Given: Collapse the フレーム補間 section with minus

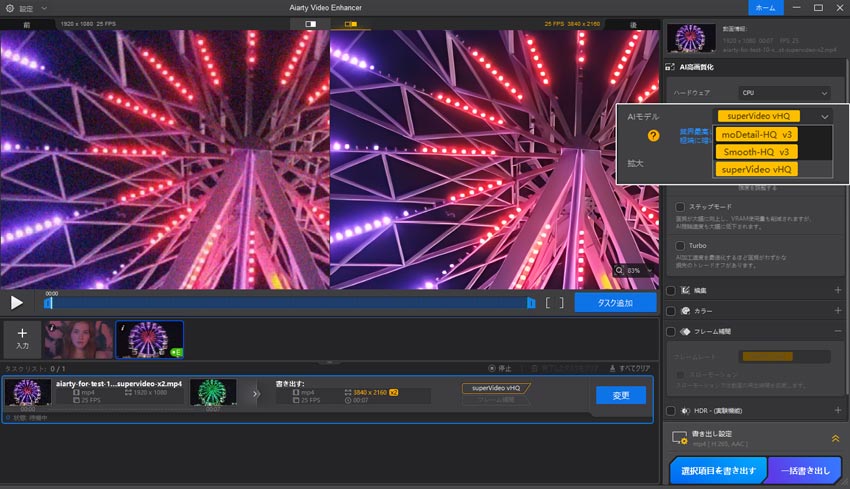Looking at the screenshot, I should click(838, 331).
